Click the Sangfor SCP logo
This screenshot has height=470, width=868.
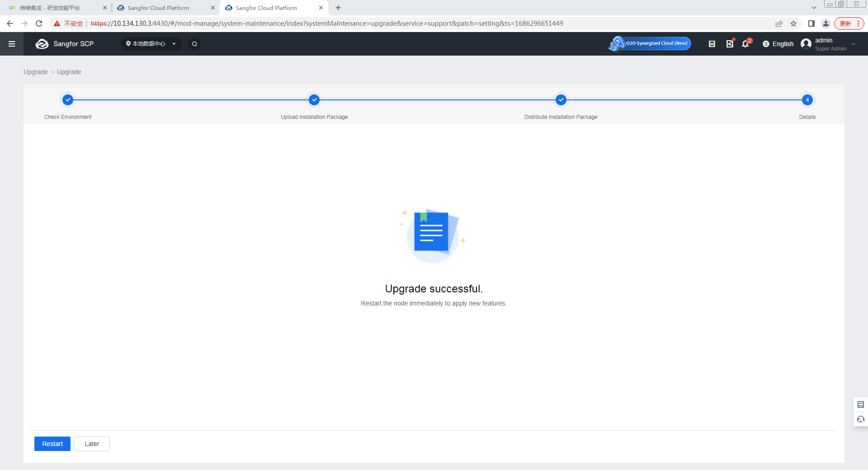65,44
